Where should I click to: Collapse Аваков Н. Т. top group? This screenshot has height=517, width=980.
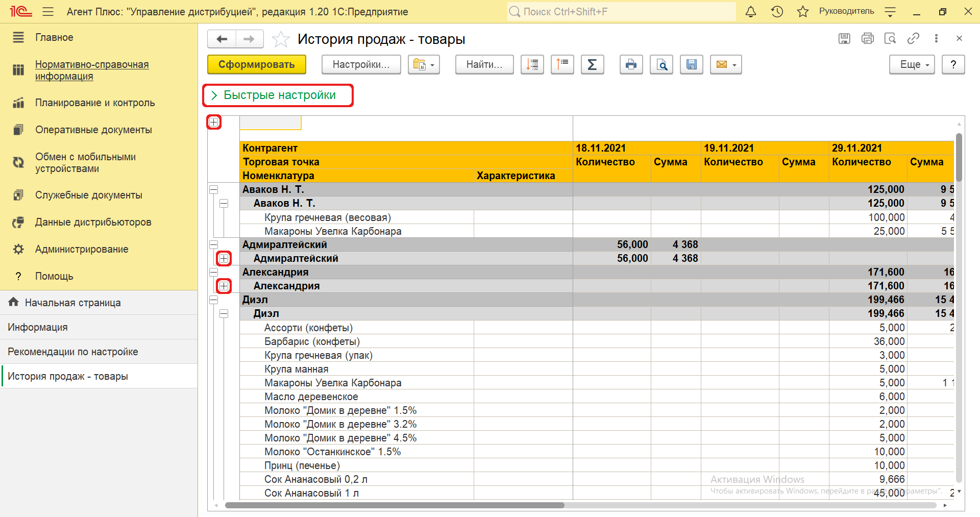click(x=214, y=189)
